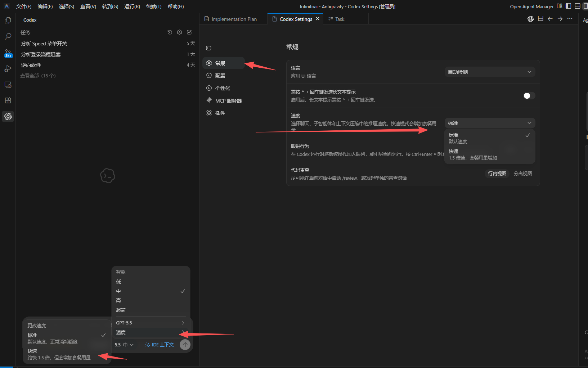Viewport: 588px width, 368px height.
Task: Select 行内视图 code review option
Action: tap(497, 174)
